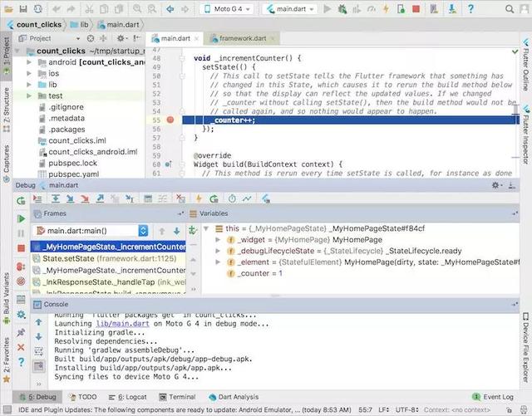Click the red Stop square in main toolbar
This screenshot has width=532, height=416.
(x=416, y=9)
